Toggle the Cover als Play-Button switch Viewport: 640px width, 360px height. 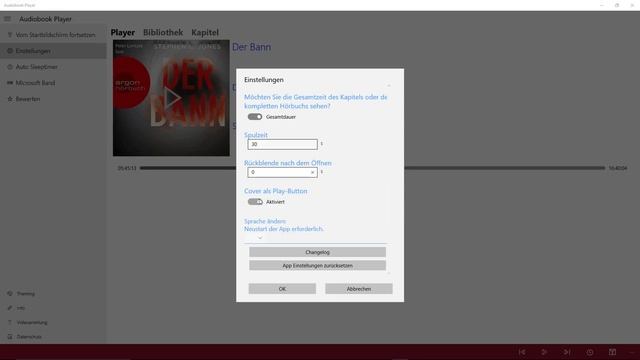coord(255,202)
